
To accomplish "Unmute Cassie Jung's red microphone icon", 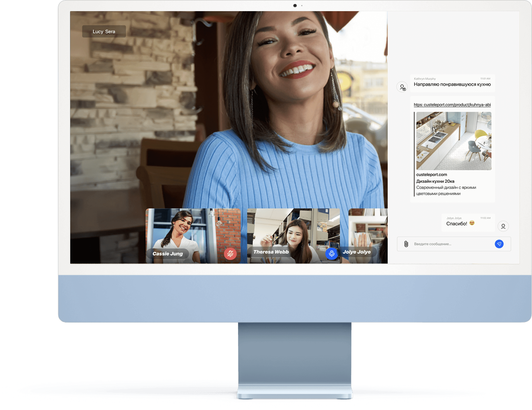I will [230, 253].
